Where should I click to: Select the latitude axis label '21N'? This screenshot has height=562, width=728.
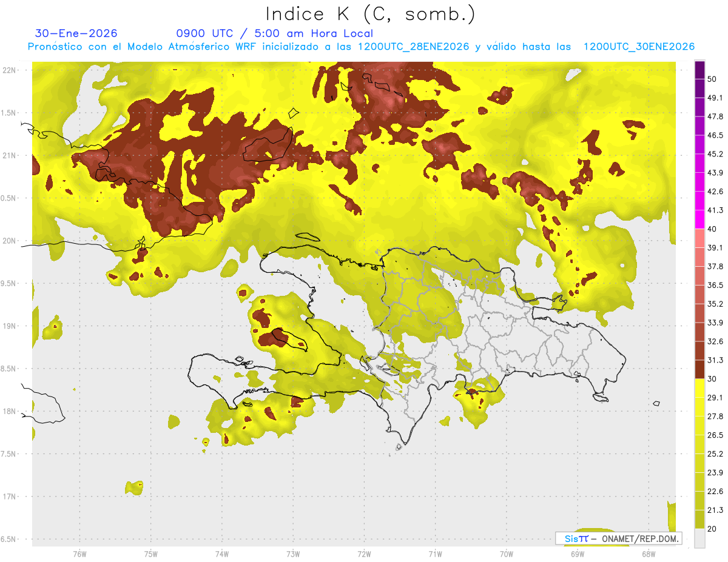pyautogui.click(x=10, y=155)
